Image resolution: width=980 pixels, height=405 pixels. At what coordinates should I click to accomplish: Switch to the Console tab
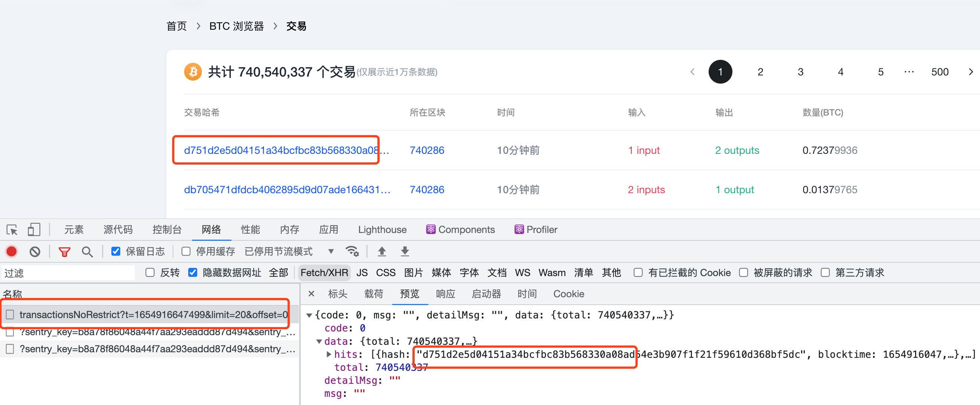(167, 229)
